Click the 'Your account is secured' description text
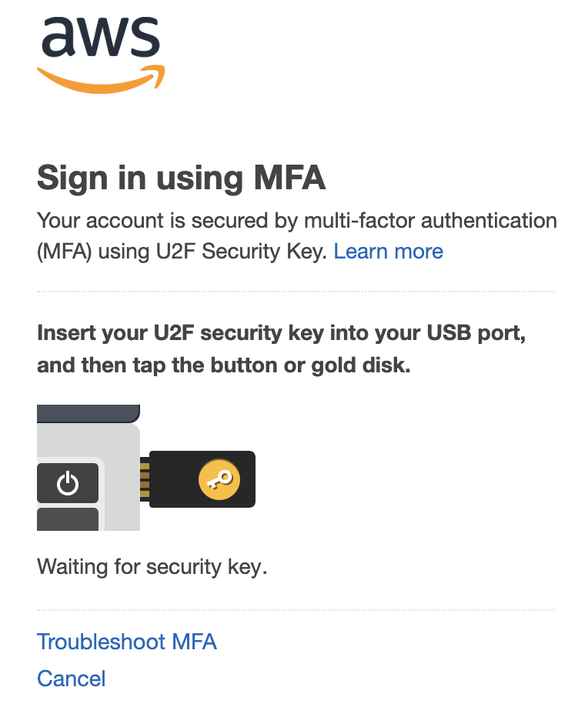Viewport: 588px width, 717px height. (296, 221)
